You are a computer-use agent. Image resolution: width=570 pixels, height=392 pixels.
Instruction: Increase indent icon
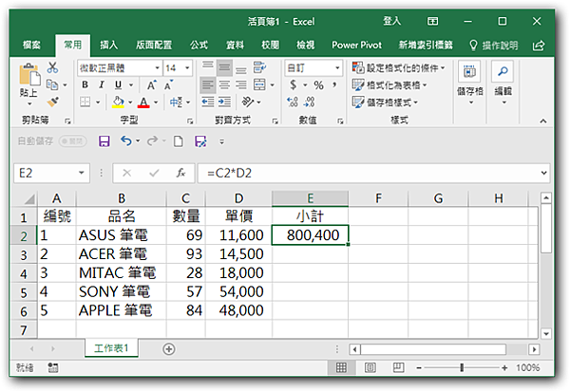pyautogui.click(x=224, y=102)
